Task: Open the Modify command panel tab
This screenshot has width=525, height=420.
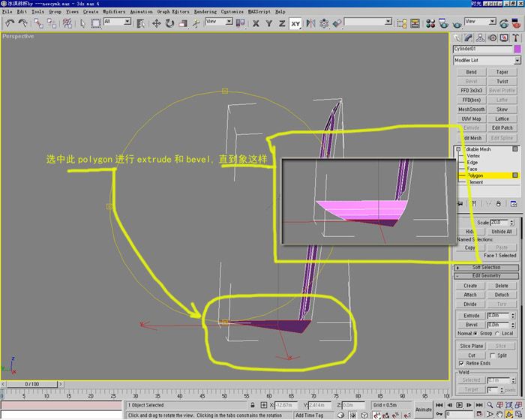Action: coord(468,37)
